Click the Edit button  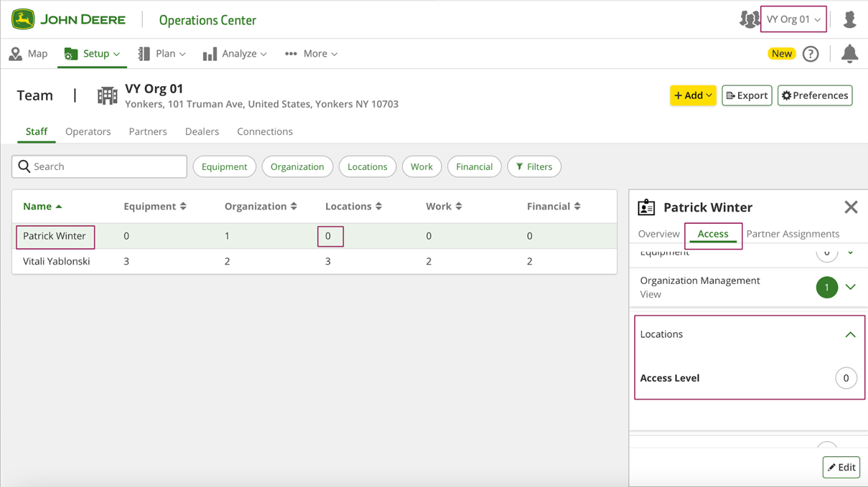pyautogui.click(x=841, y=467)
